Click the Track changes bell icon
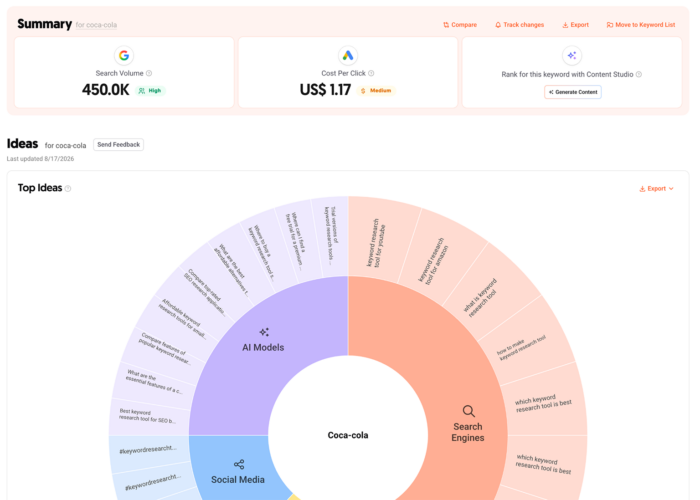Image resolution: width=700 pixels, height=500 pixels. 498,25
